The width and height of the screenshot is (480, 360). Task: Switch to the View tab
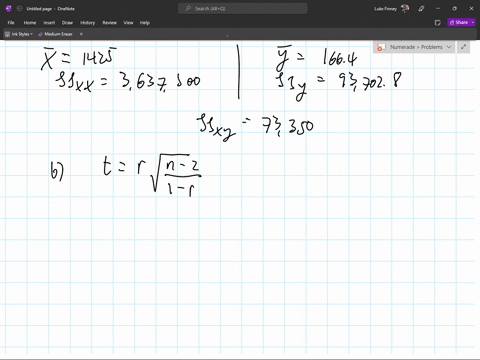click(128, 23)
